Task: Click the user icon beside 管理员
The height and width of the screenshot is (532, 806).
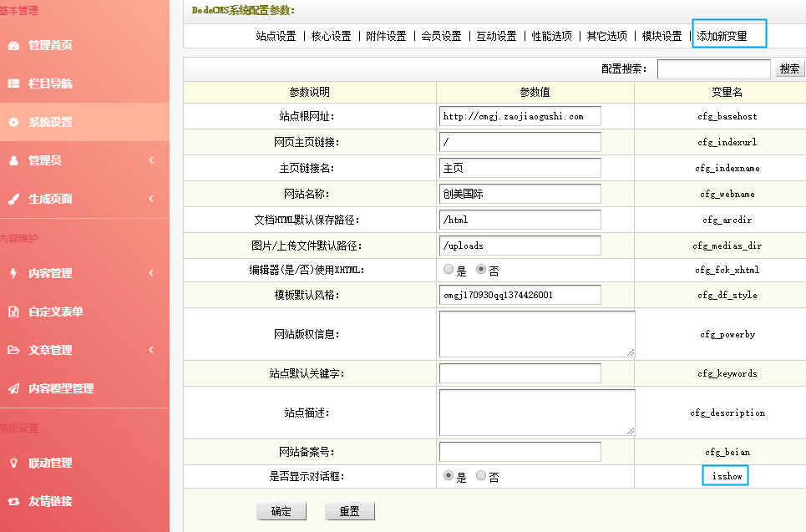Action: (13, 160)
